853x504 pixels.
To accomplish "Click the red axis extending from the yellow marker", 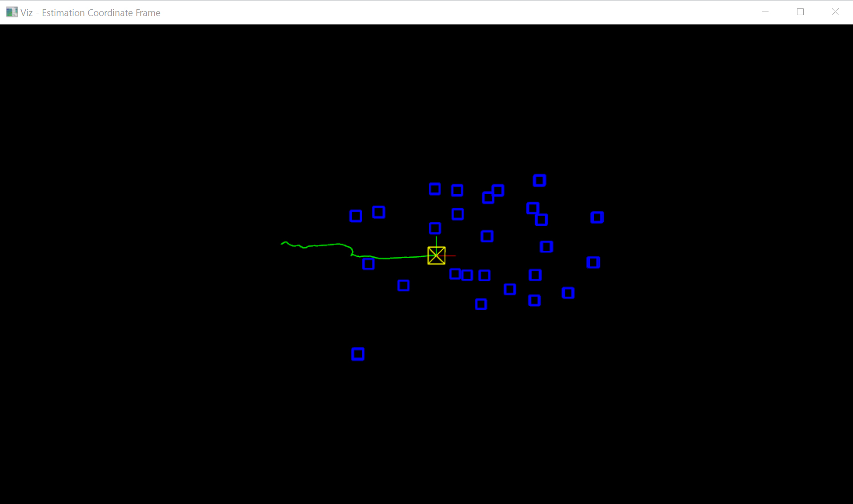I will (x=450, y=256).
